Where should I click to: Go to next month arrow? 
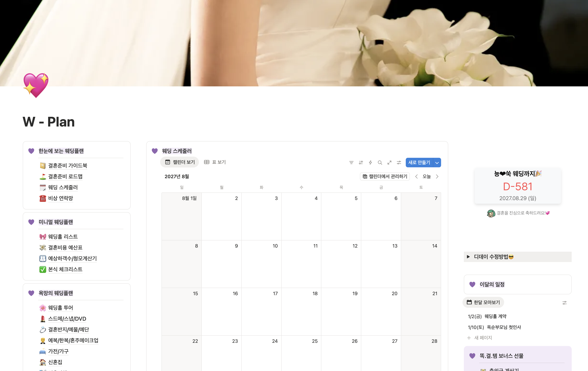pos(437,176)
